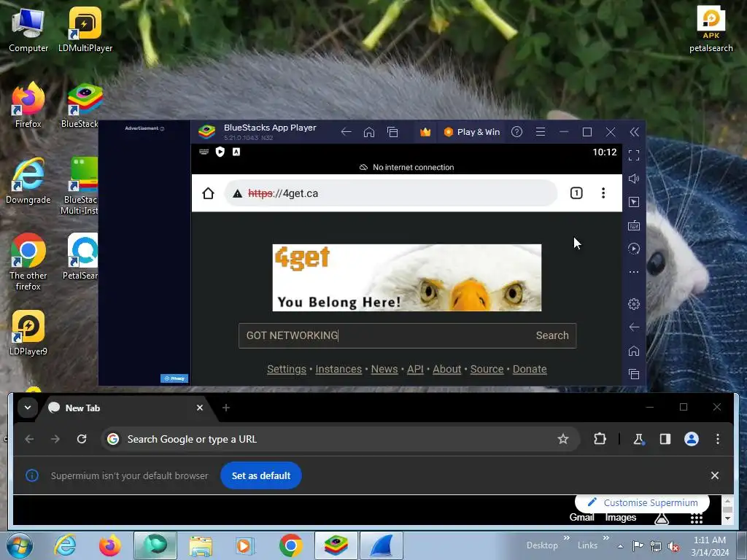747x560 pixels.
Task: Open the Supermium labs flask icon
Action: coord(638,439)
